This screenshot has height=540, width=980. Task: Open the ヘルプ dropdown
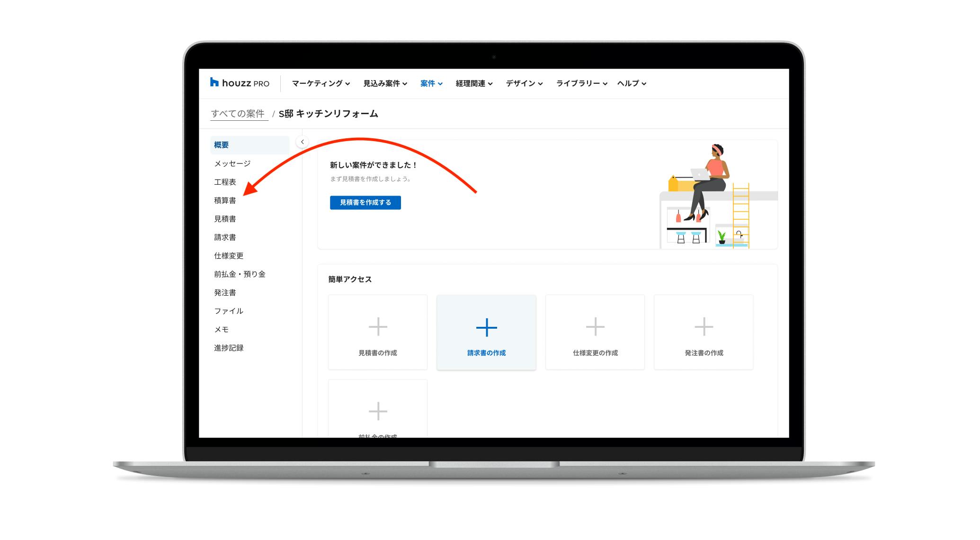(x=632, y=83)
